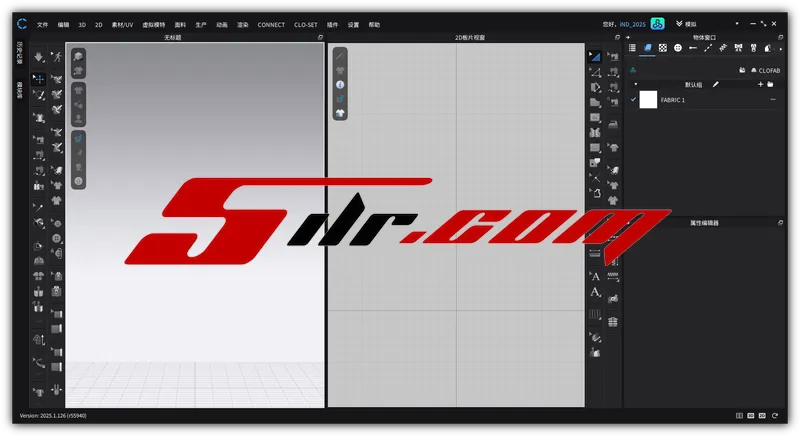Viewport: 800px width, 436px height.
Task: Select the Edit Pattern blue triangle tool
Action: pos(595,57)
